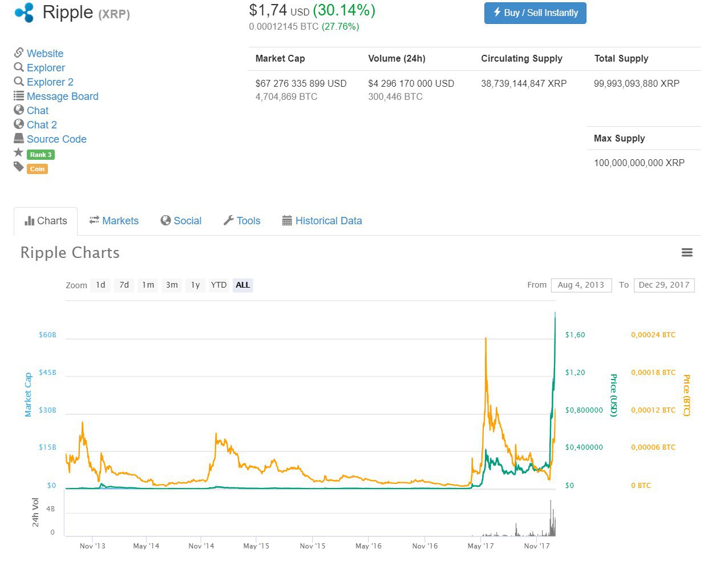
Task: Open the Message Board link
Action: coord(63,96)
